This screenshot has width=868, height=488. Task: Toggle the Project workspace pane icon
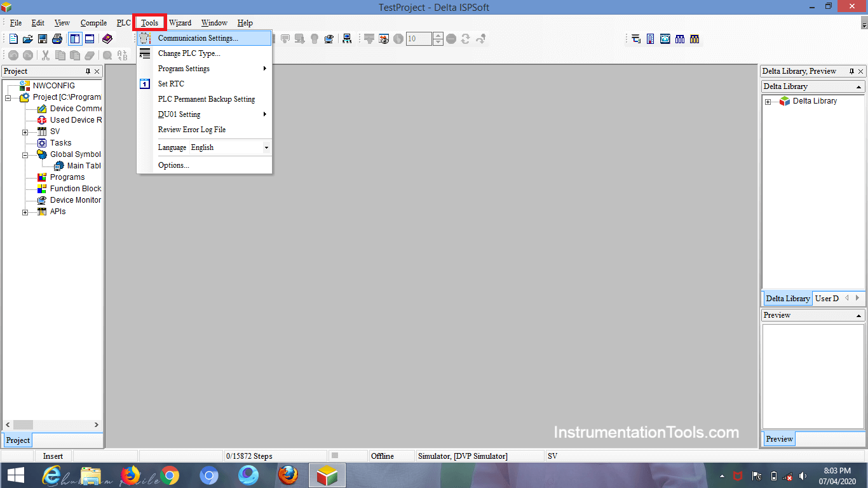(75, 39)
